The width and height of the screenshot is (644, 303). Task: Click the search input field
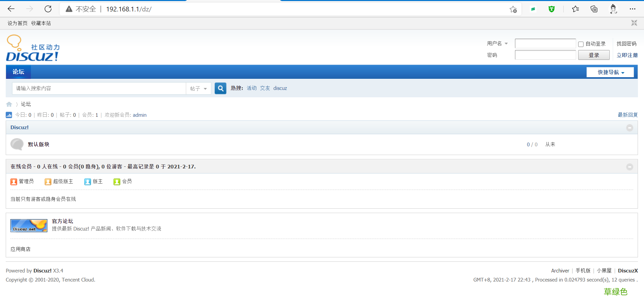(99, 88)
